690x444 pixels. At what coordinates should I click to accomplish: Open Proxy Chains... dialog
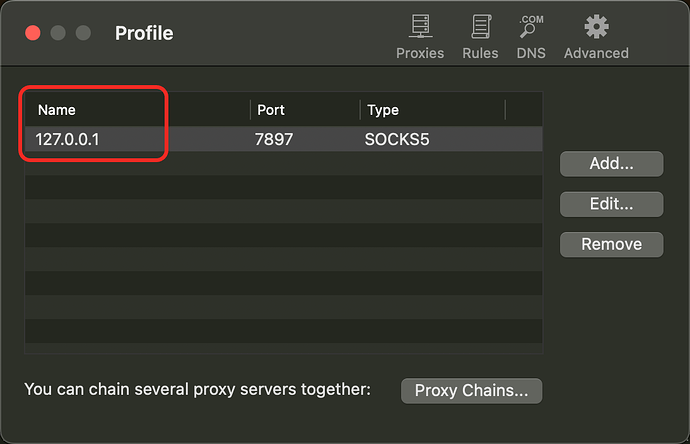click(x=471, y=391)
